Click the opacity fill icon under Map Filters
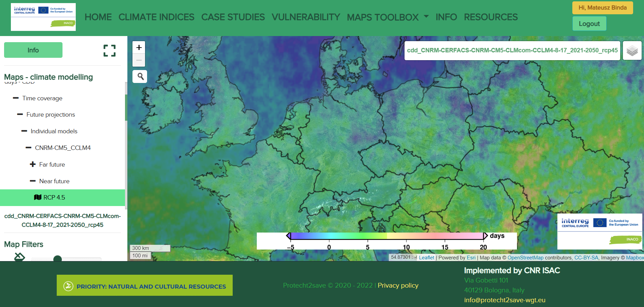 (20, 257)
